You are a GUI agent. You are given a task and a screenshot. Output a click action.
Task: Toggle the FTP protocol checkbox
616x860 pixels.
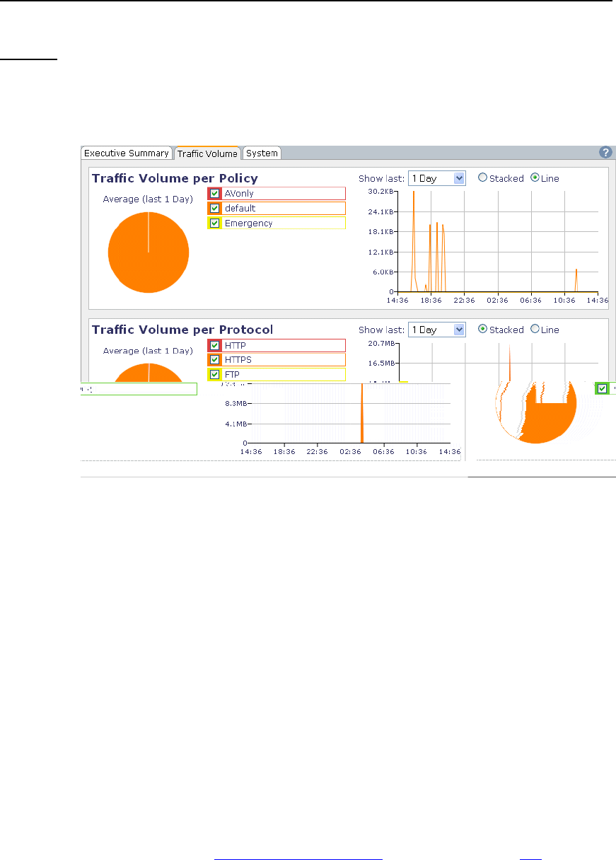coord(214,374)
